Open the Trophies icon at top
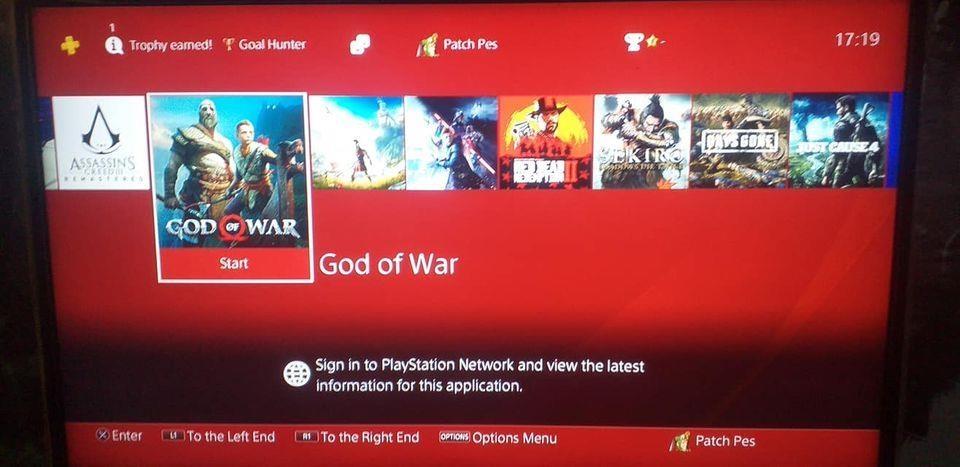The width and height of the screenshot is (960, 467). point(641,42)
